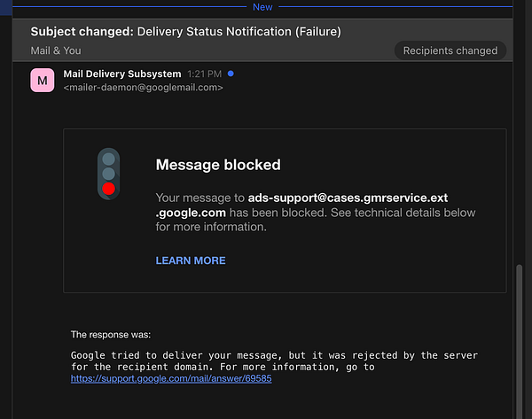Click the mailer-daemon@googlemail.com address
The height and width of the screenshot is (419, 532).
pyautogui.click(x=144, y=88)
